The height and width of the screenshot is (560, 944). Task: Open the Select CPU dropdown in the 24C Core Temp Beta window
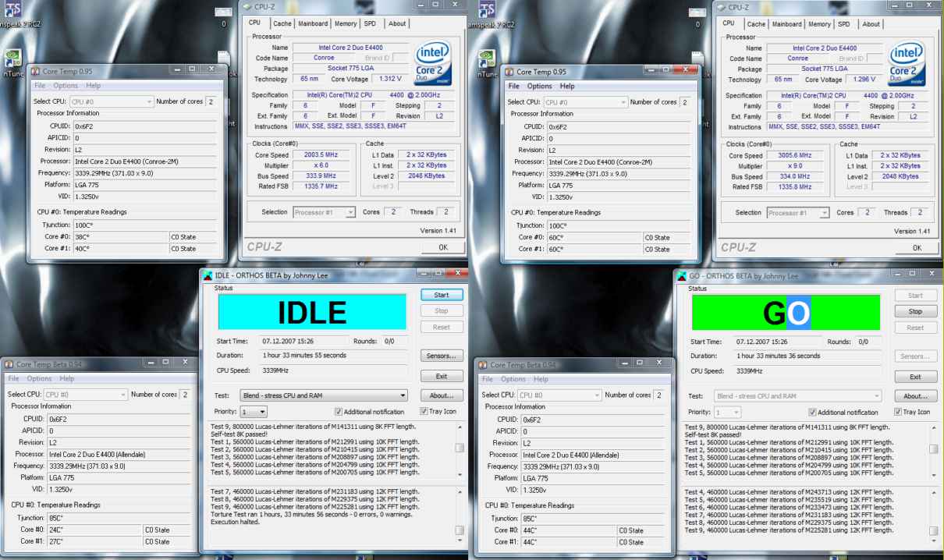coord(85,395)
